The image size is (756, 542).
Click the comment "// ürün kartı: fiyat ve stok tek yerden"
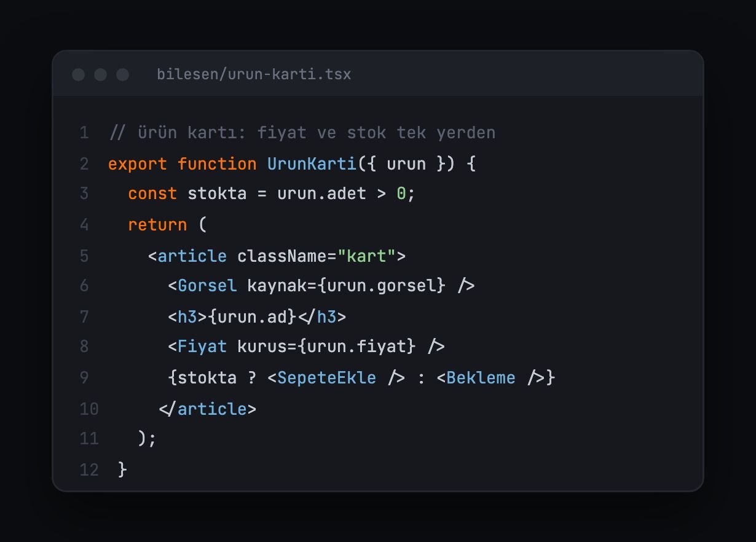(302, 133)
